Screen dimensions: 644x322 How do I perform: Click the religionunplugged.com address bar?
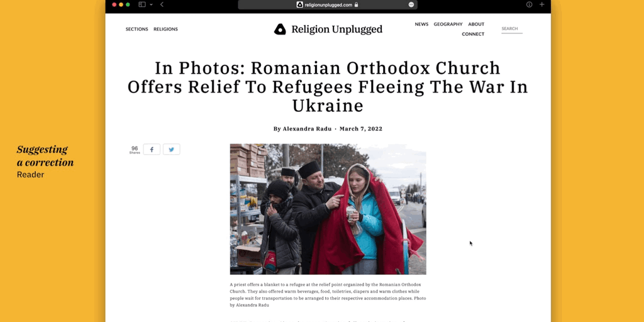pyautogui.click(x=327, y=4)
